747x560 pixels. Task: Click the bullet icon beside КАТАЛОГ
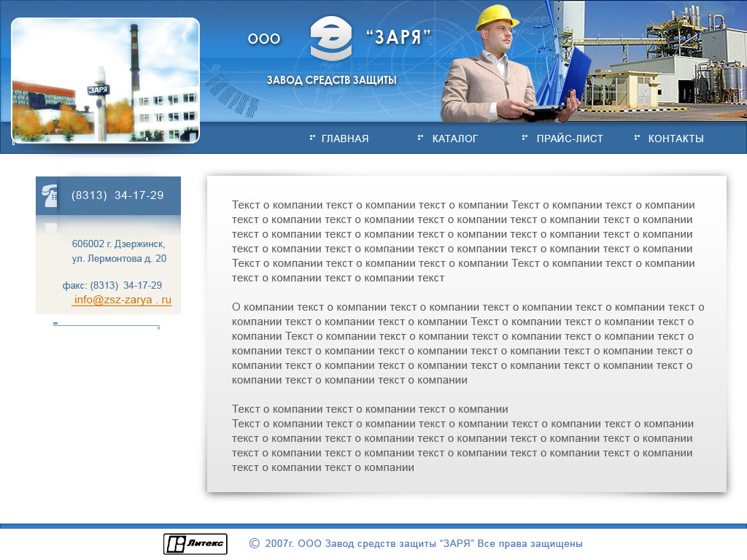click(420, 137)
